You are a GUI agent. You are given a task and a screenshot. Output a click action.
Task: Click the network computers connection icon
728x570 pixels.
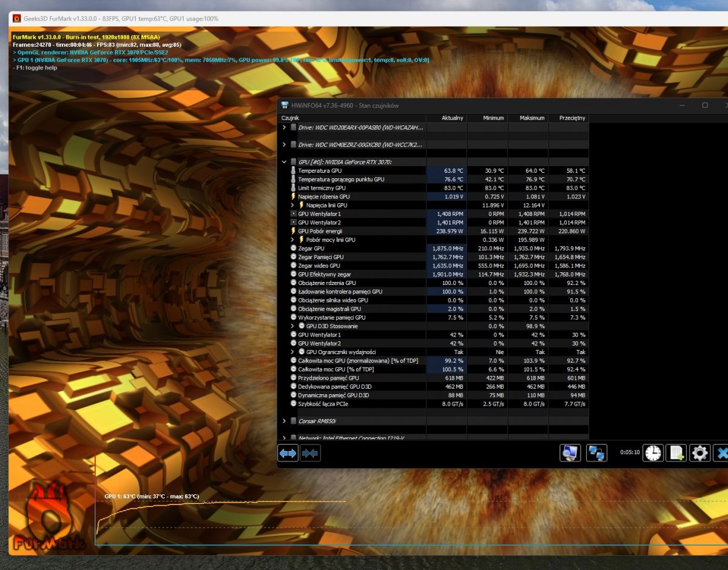(x=596, y=452)
